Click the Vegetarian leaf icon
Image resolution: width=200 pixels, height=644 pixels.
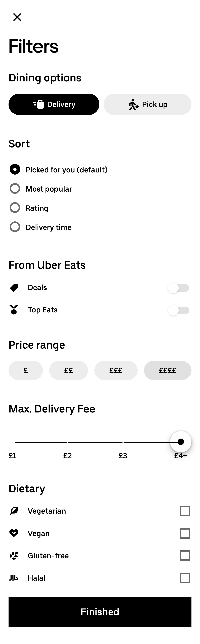[x=14, y=511]
